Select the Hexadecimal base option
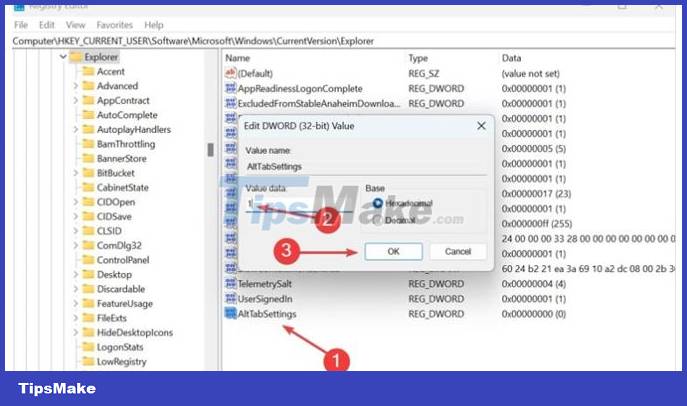Screen dimensions: 687x406 click(378, 203)
